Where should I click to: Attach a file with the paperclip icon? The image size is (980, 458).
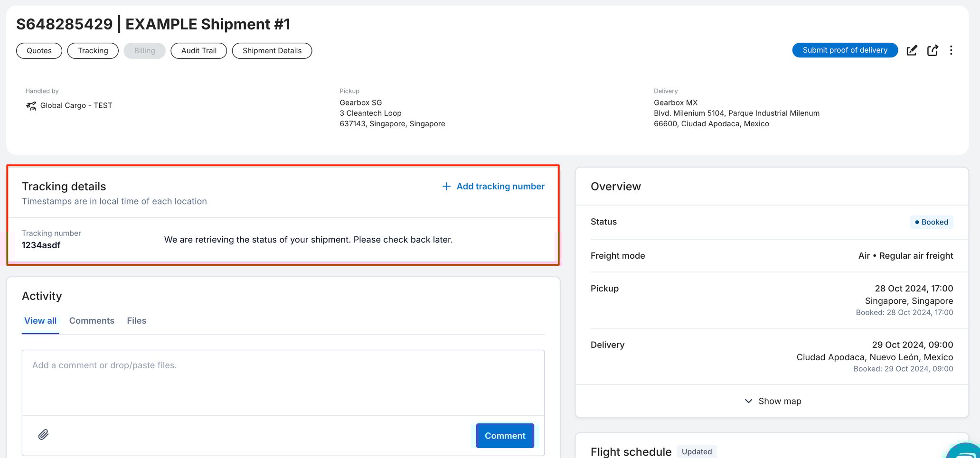tap(43, 435)
